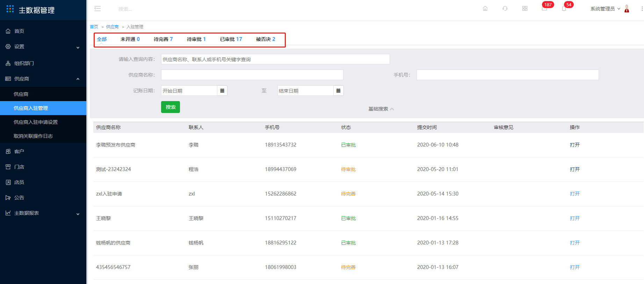This screenshot has width=644, height=284.
Task: Click the vertical more-options dots icon
Action: [x=642, y=9]
